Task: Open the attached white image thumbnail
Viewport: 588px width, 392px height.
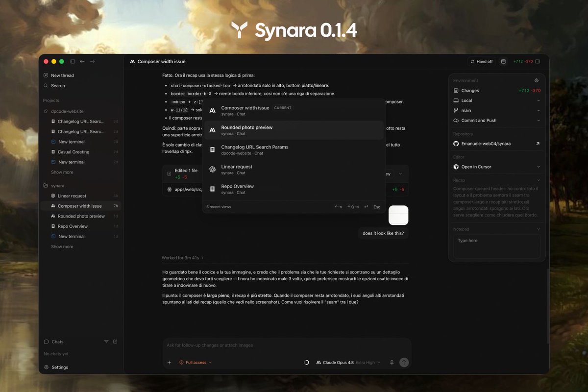Action: [x=398, y=215]
